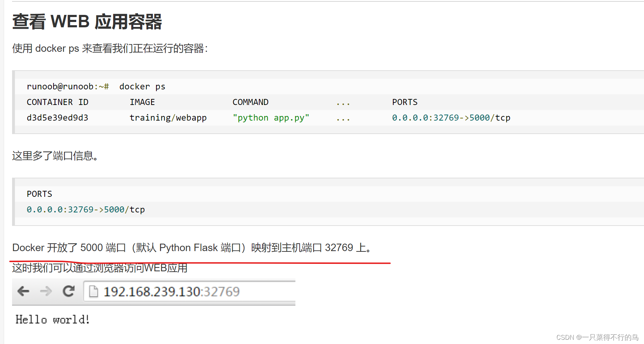Click the CONTAINER ID column header
644x344 pixels.
pyautogui.click(x=57, y=102)
